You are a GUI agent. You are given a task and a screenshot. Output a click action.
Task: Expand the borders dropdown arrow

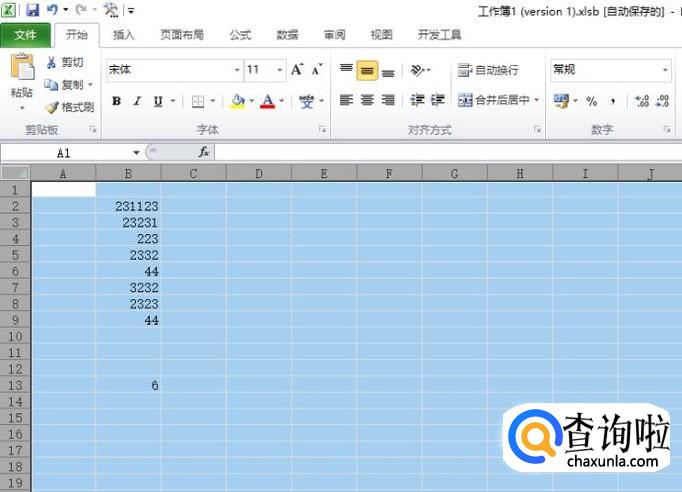pos(213,101)
